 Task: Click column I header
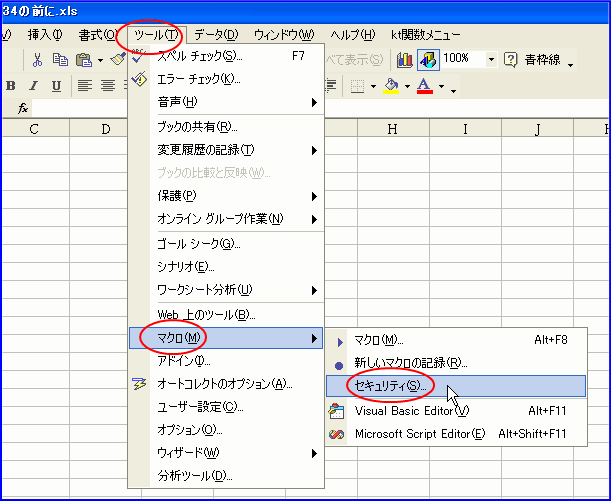coord(465,128)
